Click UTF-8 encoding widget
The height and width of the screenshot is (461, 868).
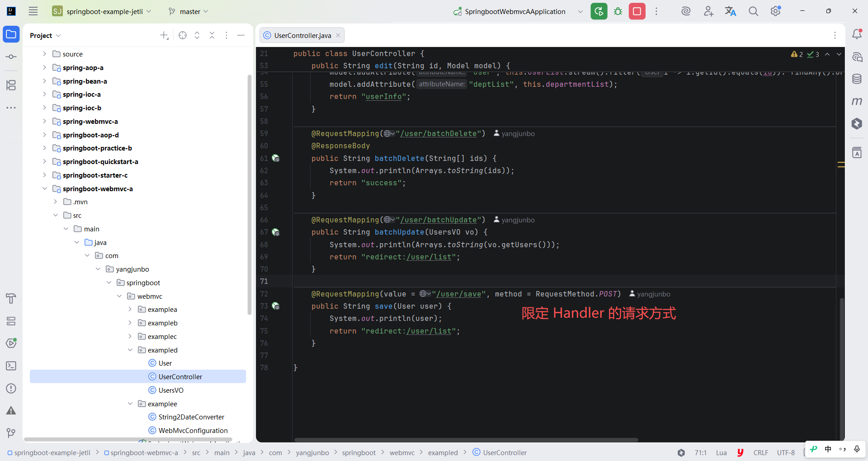point(786,452)
